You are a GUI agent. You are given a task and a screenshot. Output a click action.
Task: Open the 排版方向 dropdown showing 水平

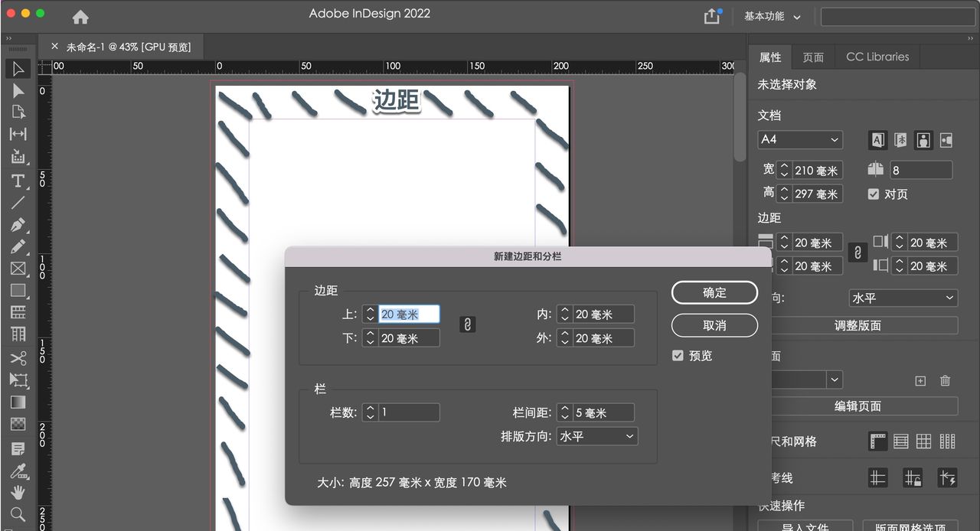[597, 436]
